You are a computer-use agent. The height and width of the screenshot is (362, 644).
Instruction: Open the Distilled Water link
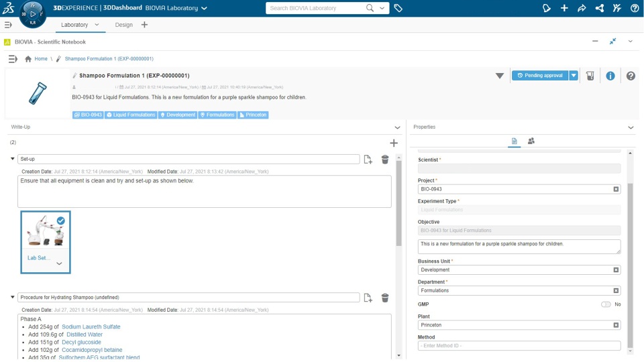pos(85,335)
